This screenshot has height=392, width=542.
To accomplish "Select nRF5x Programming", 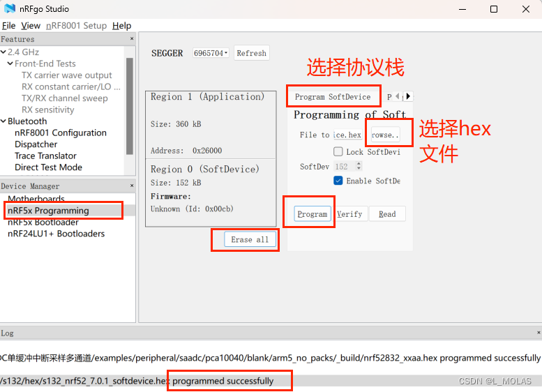I will 48,211.
